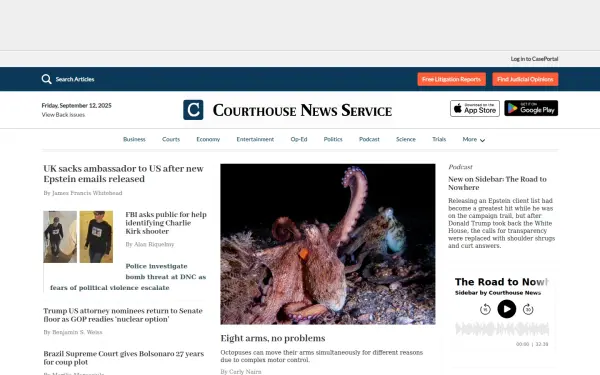The width and height of the screenshot is (600, 375).
Task: Click the podcast time 00:00 | 32:38
Action: [532, 344]
